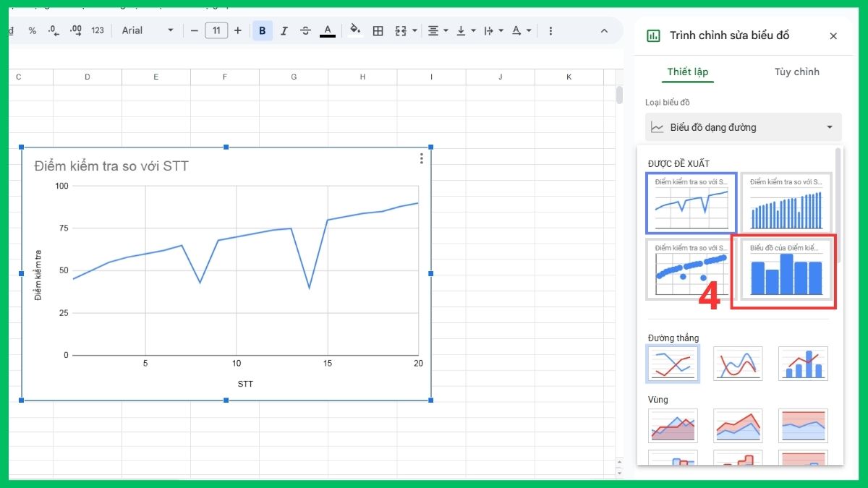Open the Loại biểu đồ dropdown

(743, 127)
